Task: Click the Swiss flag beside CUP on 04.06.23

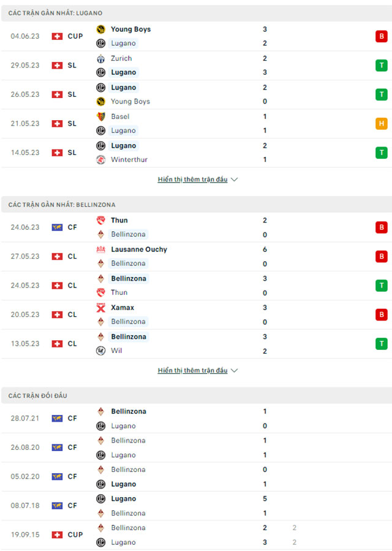Action: [x=57, y=37]
